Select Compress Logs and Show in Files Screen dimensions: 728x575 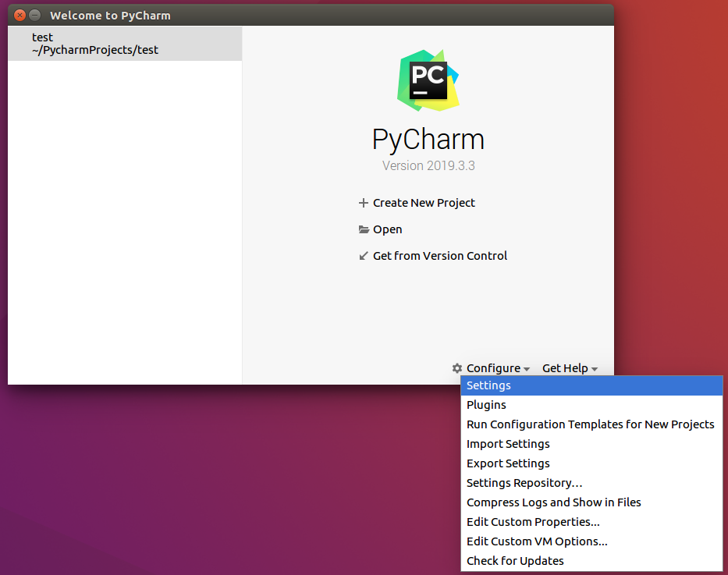591,502
